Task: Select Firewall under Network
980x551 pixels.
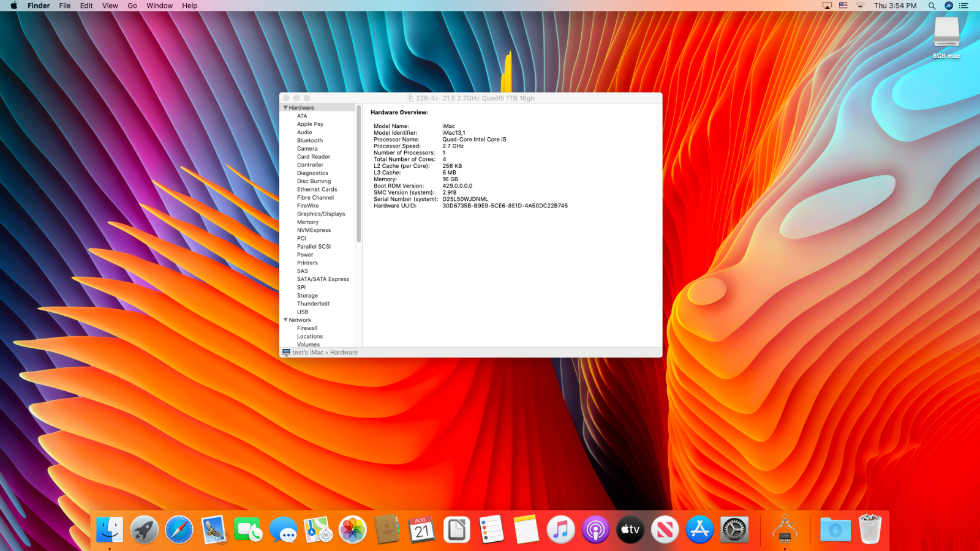Action: pyautogui.click(x=307, y=328)
